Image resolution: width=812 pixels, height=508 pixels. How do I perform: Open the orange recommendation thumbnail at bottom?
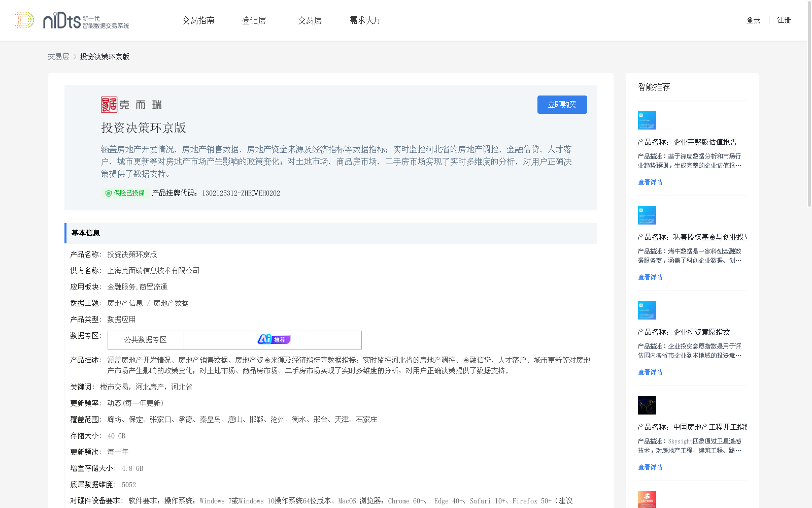tap(647, 499)
